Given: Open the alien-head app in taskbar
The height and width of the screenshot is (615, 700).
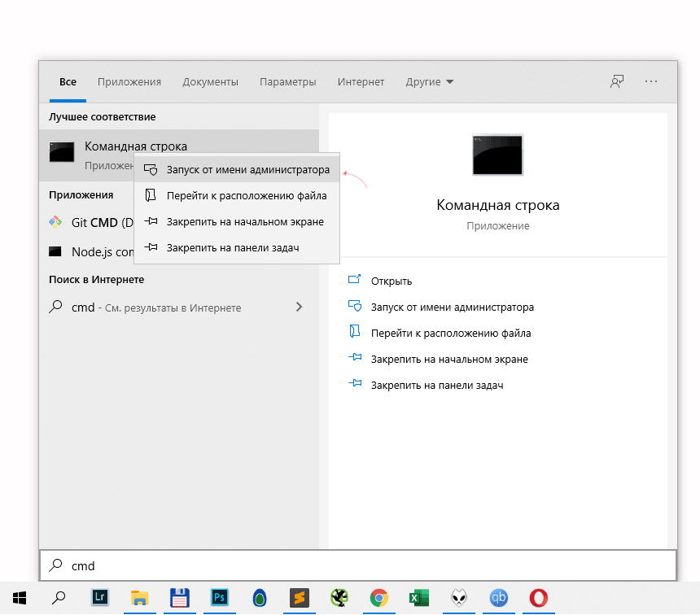Looking at the screenshot, I should point(459,598).
